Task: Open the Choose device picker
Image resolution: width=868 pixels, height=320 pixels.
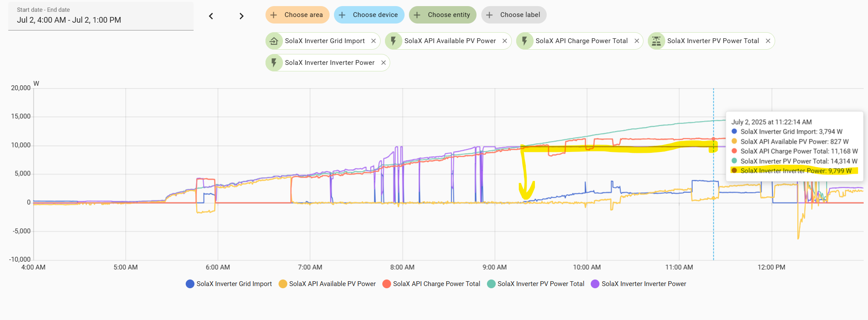Action: pyautogui.click(x=369, y=15)
